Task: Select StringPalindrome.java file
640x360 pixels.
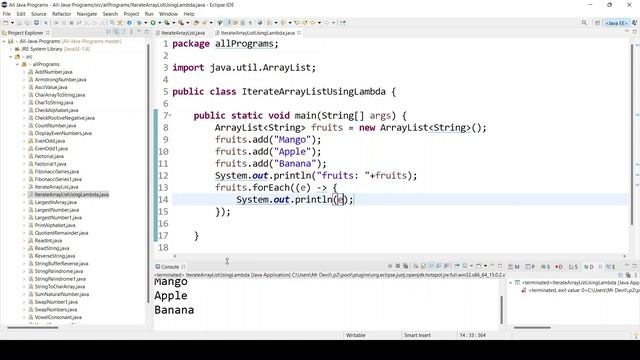Action: click(x=59, y=271)
